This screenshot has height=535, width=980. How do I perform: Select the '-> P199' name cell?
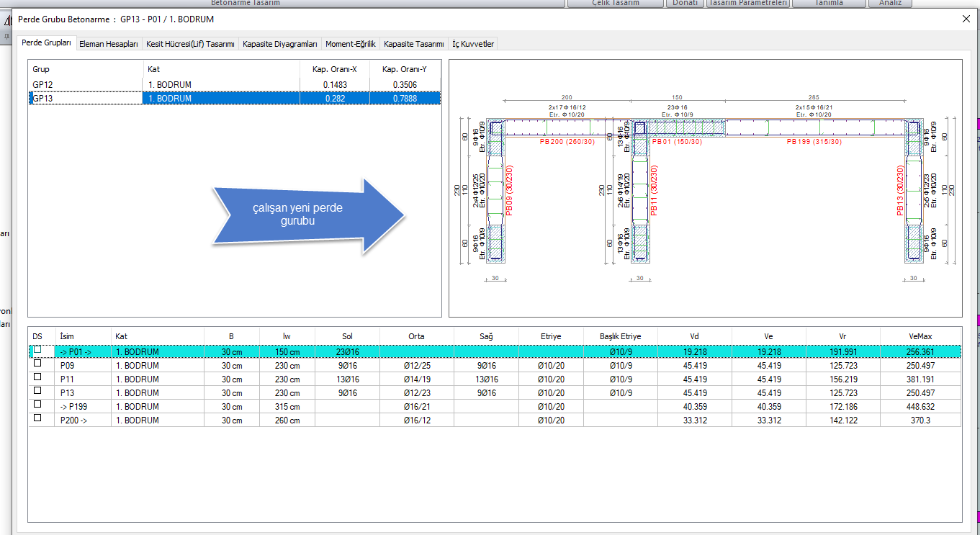tap(82, 406)
